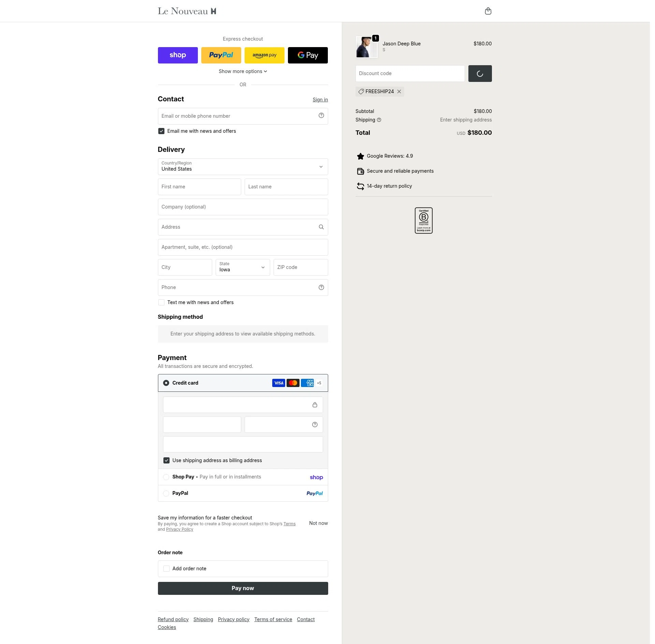
Task: Select the Shop Pay payment option
Action: [166, 477]
